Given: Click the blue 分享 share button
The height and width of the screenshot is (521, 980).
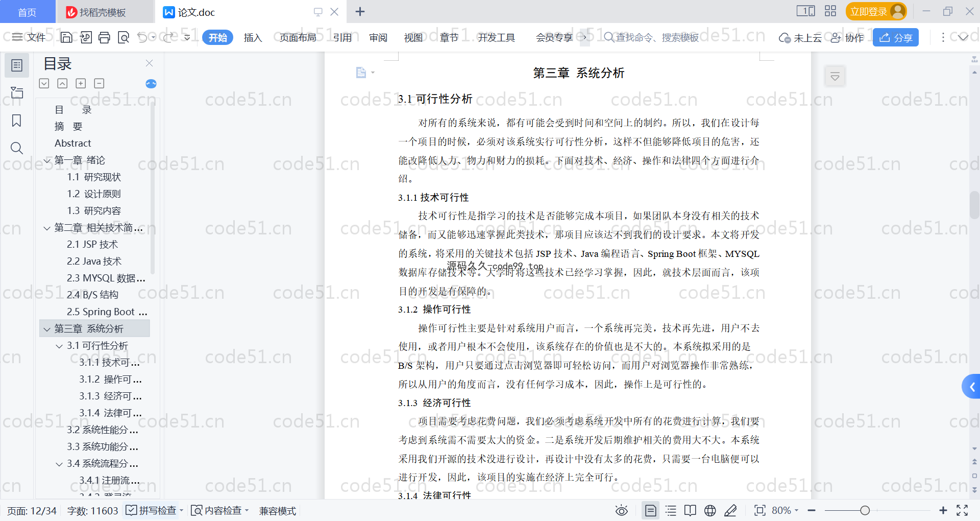Looking at the screenshot, I should 895,37.
